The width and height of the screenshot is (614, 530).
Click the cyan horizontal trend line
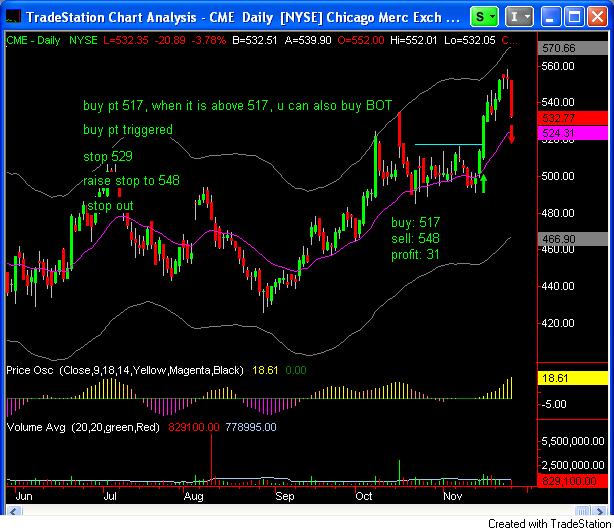448,145
